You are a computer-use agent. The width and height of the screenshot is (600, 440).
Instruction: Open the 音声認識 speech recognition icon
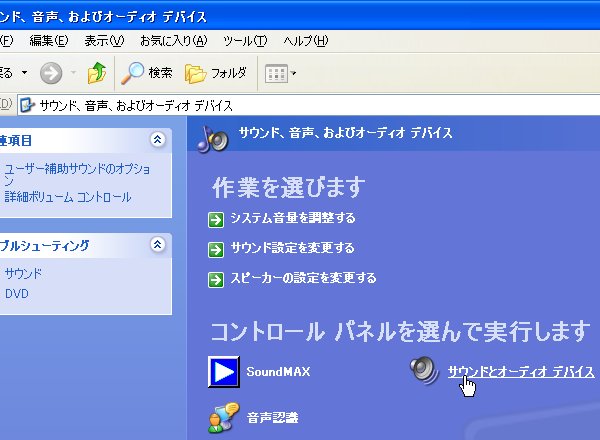[223, 417]
